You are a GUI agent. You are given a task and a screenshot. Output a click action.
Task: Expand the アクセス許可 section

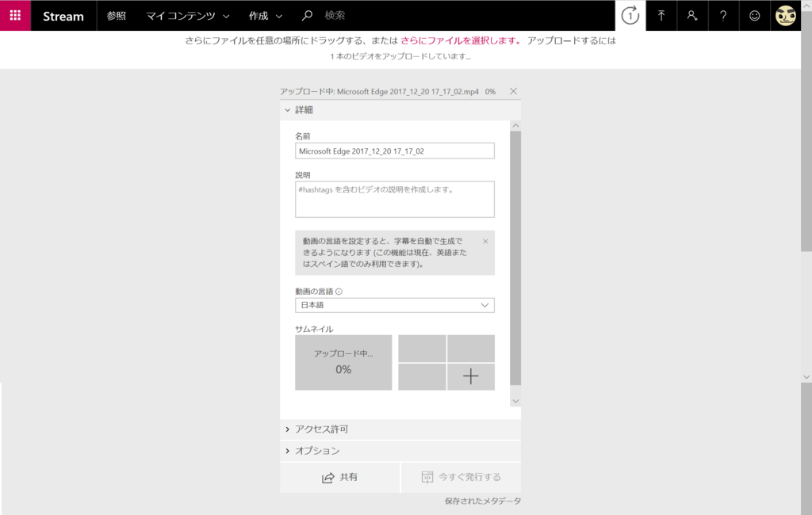[400, 429]
